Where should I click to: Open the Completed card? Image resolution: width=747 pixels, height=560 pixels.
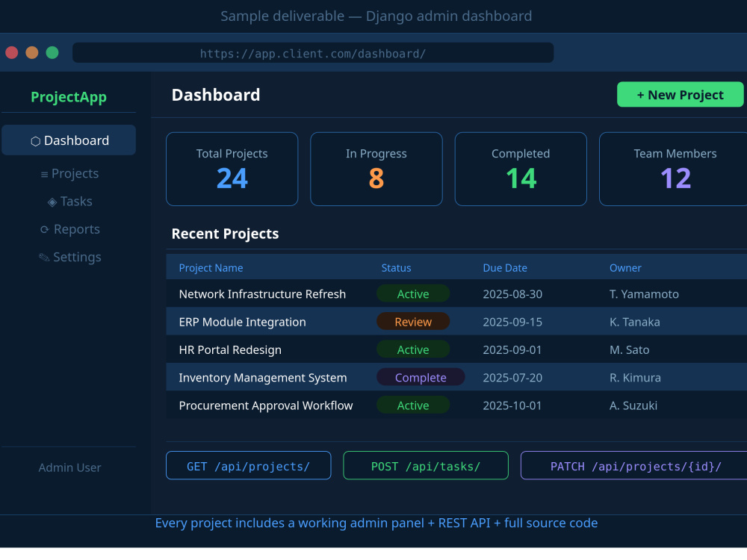(521, 169)
